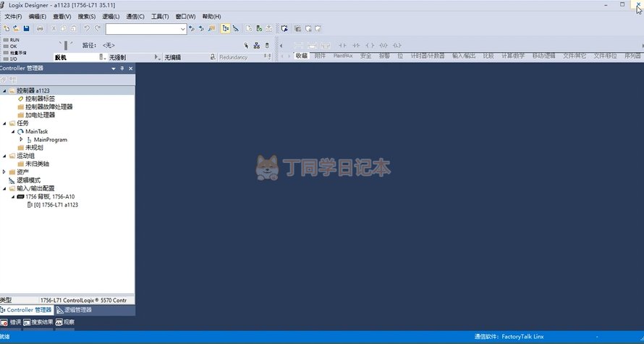Open Controller 管理器 panel options dropdown arrow
The image size is (644, 344).
114,69
